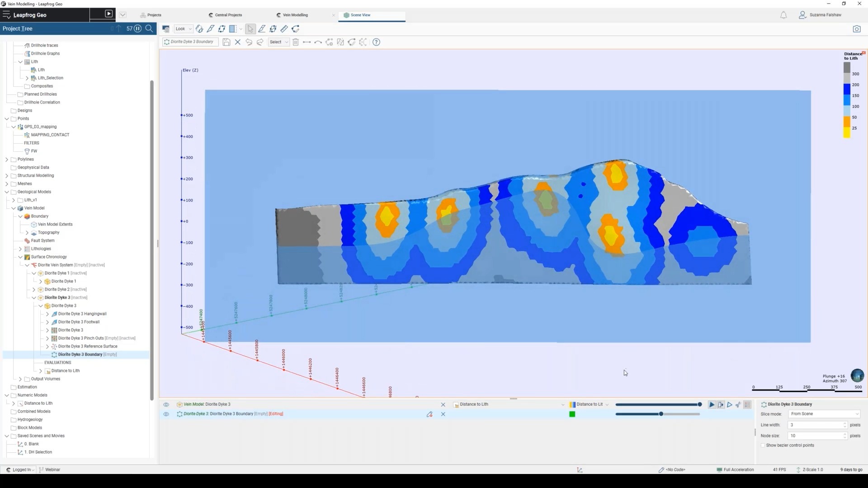Viewport: 868px width, 488px height.
Task: Click Suzanna Falshaw user account
Action: (820, 15)
